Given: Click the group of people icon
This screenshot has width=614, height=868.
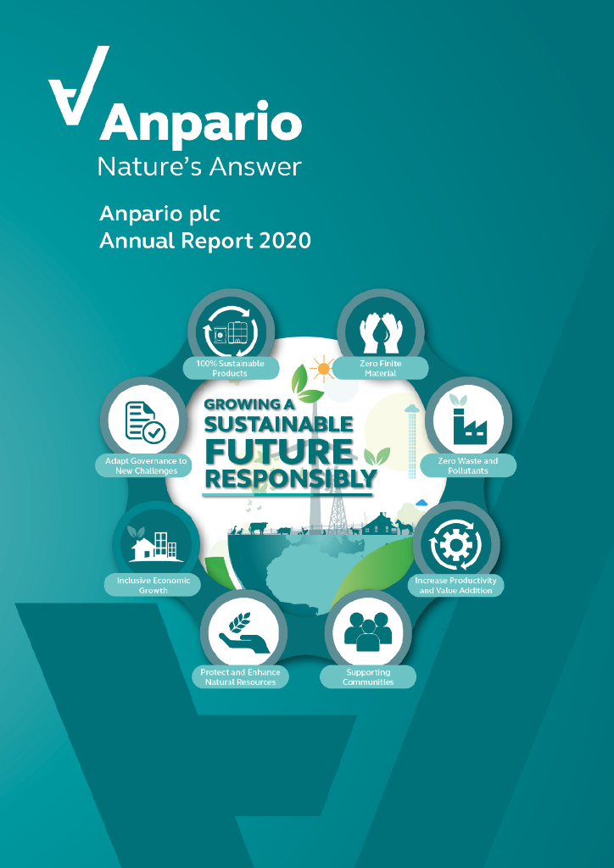Looking at the screenshot, I should coord(367,631).
